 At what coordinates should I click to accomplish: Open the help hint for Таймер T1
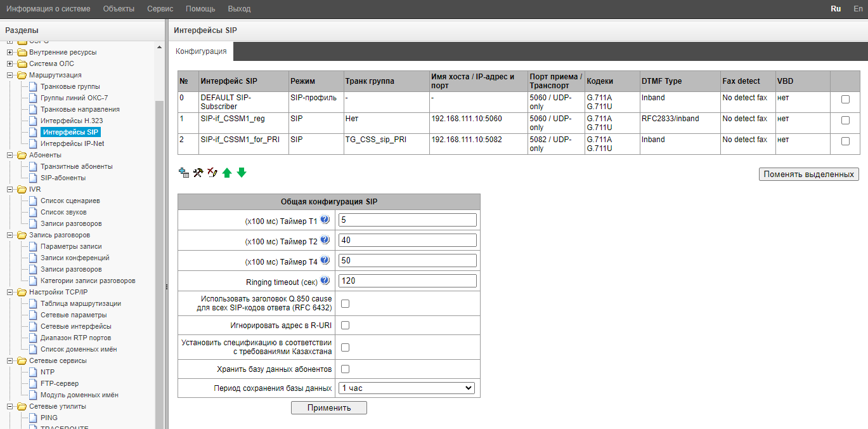(325, 220)
